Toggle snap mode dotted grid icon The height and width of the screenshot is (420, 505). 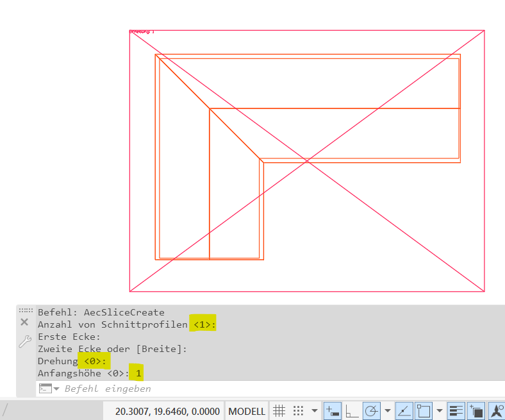tap(298, 411)
